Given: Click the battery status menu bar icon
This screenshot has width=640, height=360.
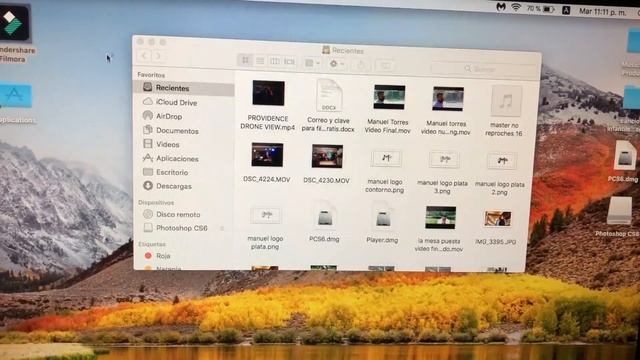Looking at the screenshot, I should pos(549,9).
